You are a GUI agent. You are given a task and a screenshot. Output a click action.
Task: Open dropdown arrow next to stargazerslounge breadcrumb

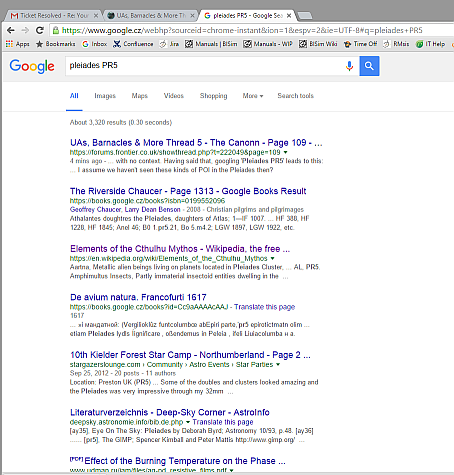tap(278, 364)
